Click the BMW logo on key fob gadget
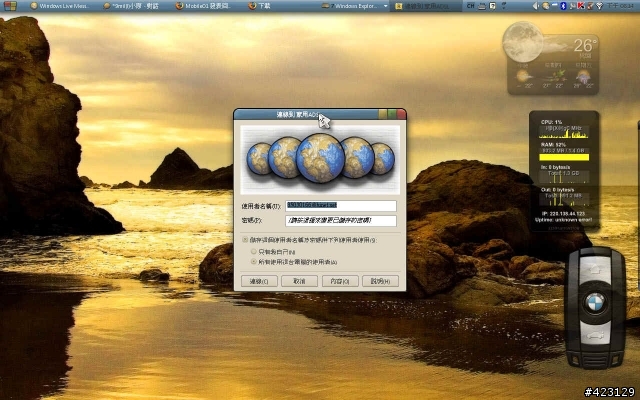The image size is (640, 400). pos(595,302)
